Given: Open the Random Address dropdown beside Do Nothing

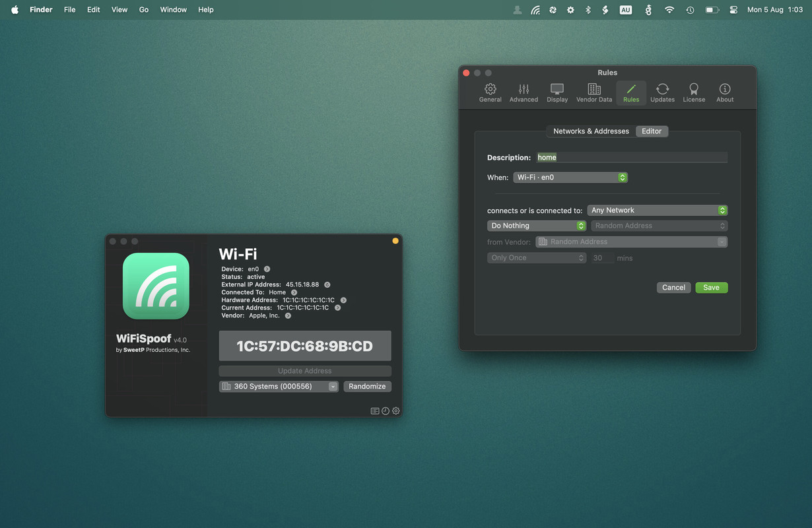Looking at the screenshot, I should point(660,226).
